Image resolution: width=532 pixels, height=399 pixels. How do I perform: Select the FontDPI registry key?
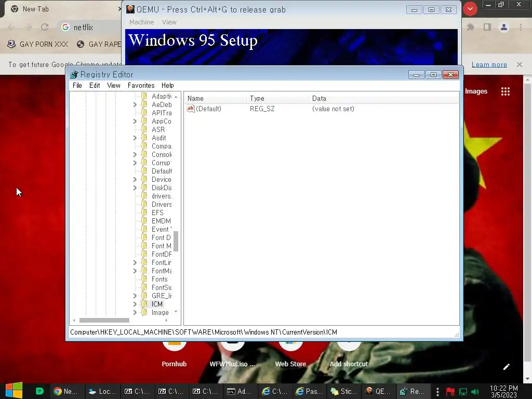[x=162, y=254]
